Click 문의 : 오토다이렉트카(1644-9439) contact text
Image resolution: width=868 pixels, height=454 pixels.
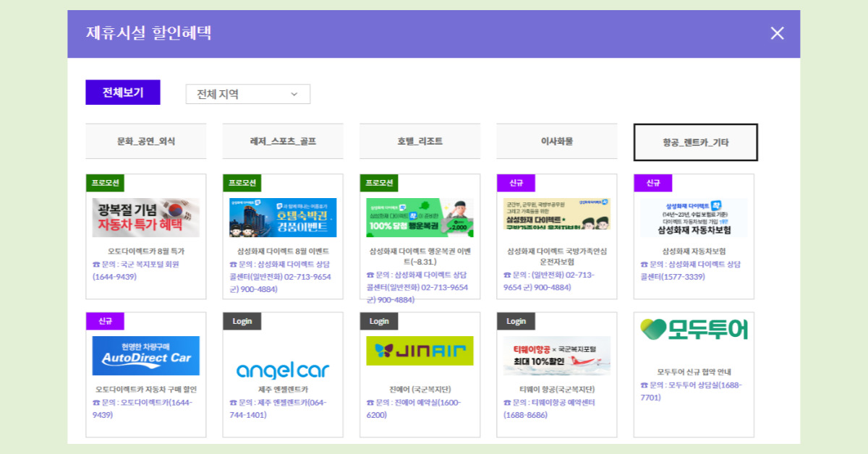click(142, 408)
